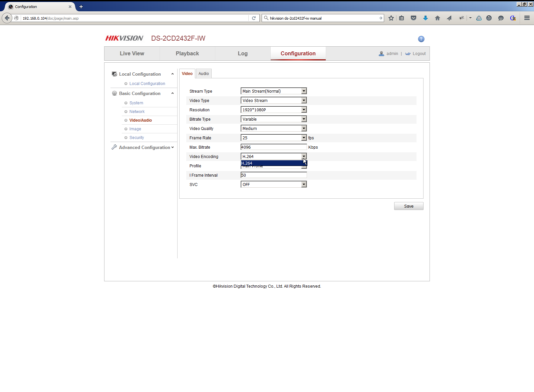Click the paper plane send icon
The width and height of the screenshot is (534, 392).
449,18
